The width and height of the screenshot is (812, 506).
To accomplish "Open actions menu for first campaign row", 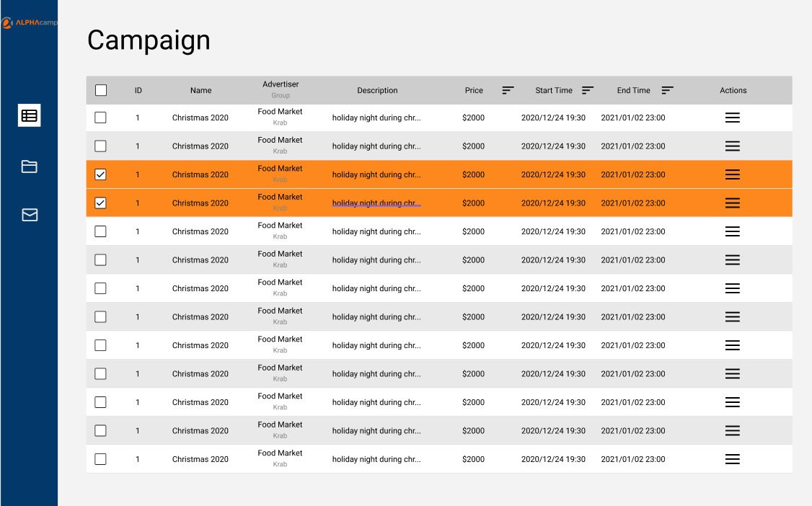I will 732,117.
